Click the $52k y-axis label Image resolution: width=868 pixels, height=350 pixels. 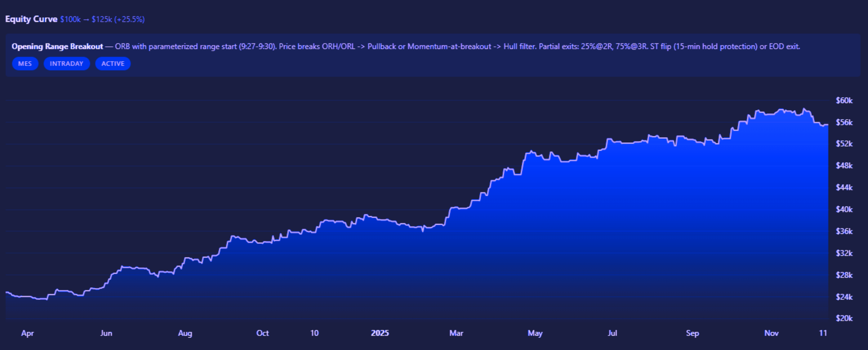[844, 143]
